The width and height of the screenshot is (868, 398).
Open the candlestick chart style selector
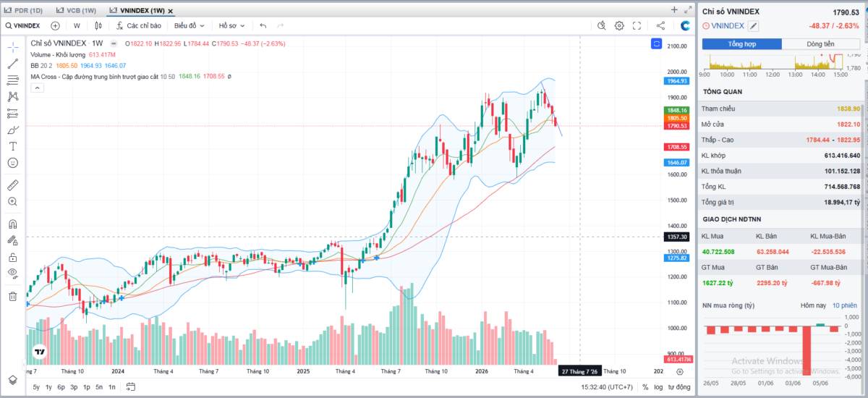[x=98, y=25]
